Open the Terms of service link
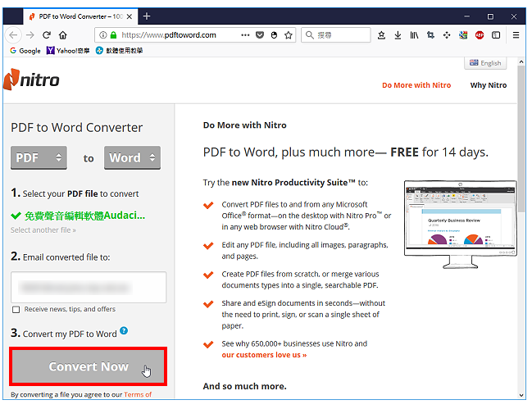This screenshot has width=532, height=409. point(138,394)
